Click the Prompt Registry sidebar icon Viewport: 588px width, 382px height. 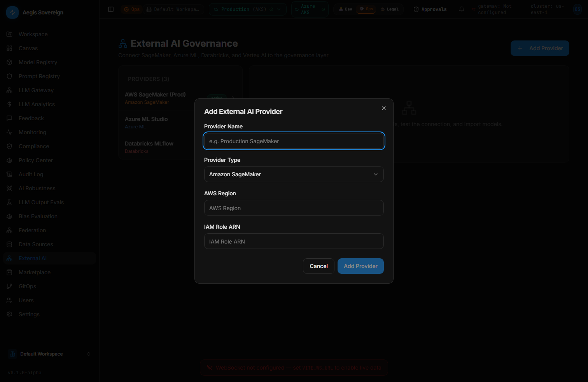[9, 76]
